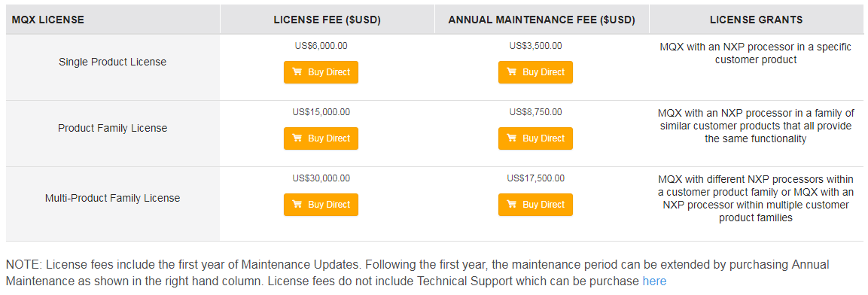
Task: Click the Multi-Product Family license grants description
Action: (x=756, y=198)
